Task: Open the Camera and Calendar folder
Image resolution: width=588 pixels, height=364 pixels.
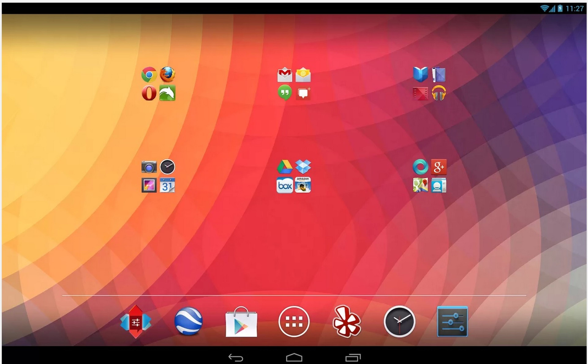Action: coord(158,176)
